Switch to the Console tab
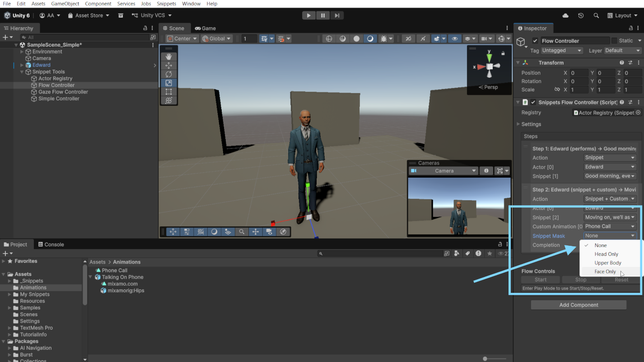This screenshot has width=644, height=362. tap(50, 244)
